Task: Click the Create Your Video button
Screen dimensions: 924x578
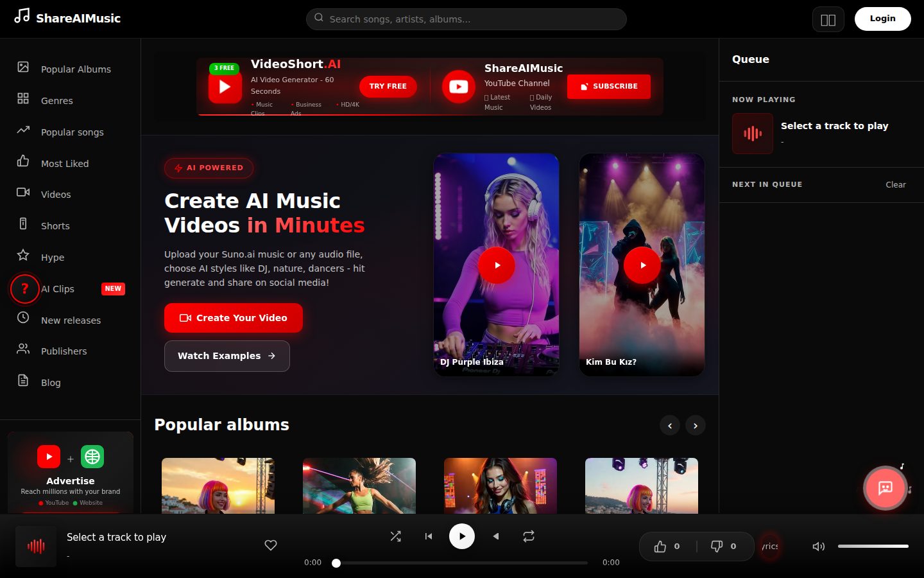Action: 234,318
